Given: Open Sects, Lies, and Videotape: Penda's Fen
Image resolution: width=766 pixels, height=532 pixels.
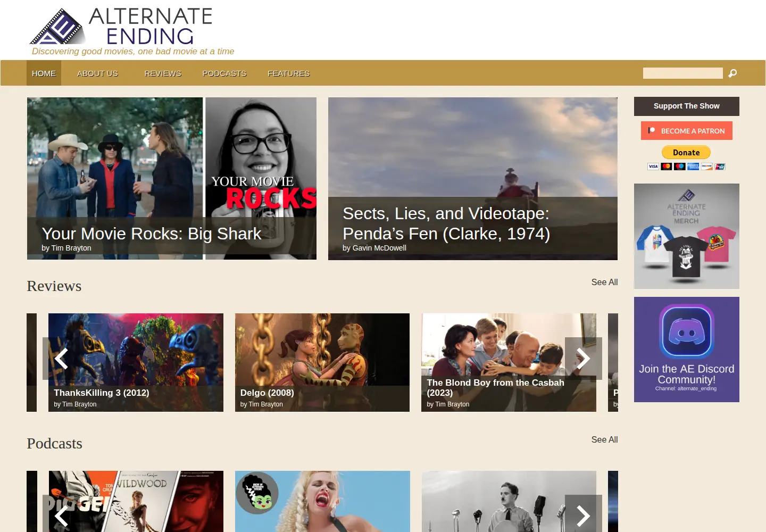Looking at the screenshot, I should coord(473,179).
